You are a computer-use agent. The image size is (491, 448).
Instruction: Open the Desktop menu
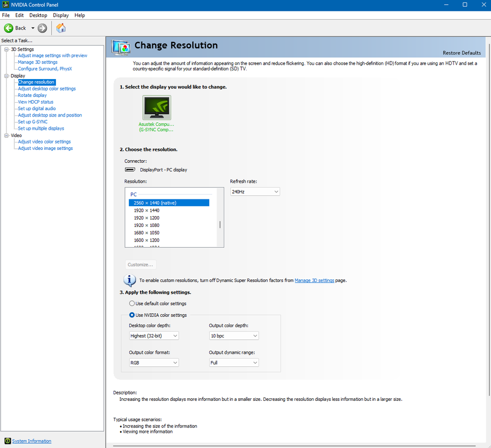(x=38, y=15)
